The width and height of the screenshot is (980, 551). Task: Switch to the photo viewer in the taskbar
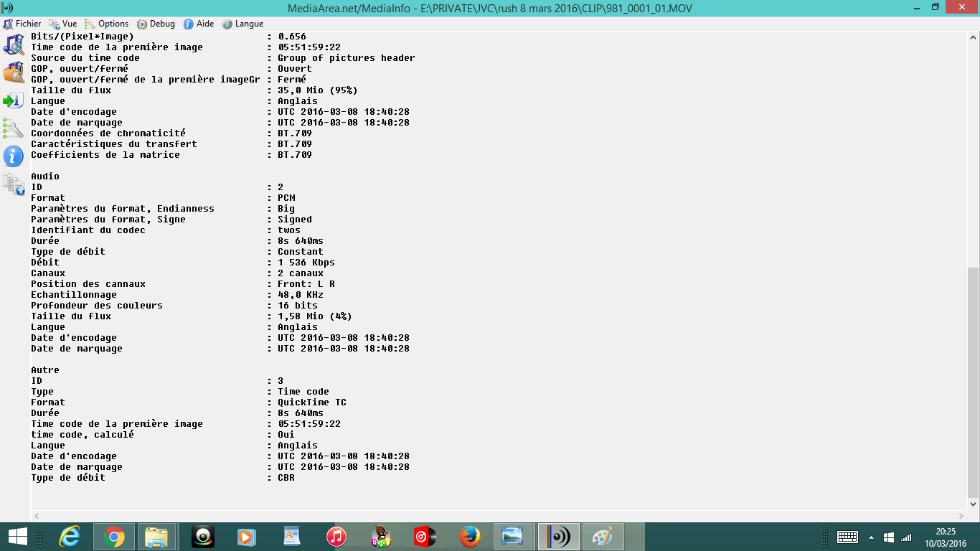pyautogui.click(x=512, y=537)
